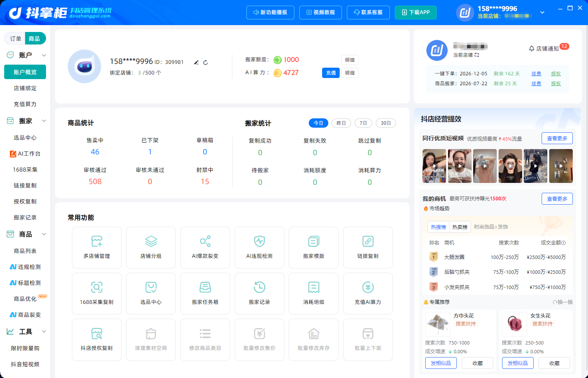588x378 pixels.
Task: Click the edit pencil icon beside account ID
Action: tap(196, 62)
